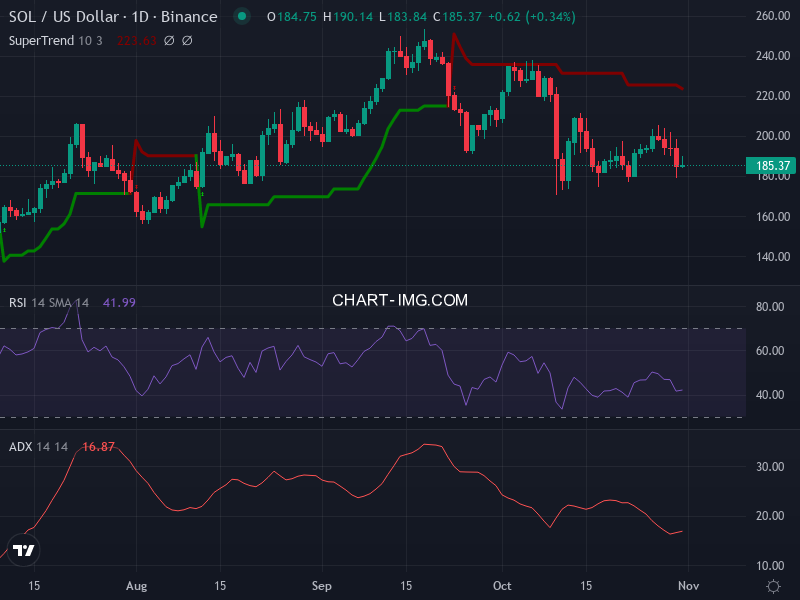Click the first ∅ symbol beside SuperTrend
The width and height of the screenshot is (800, 600).
click(x=168, y=40)
